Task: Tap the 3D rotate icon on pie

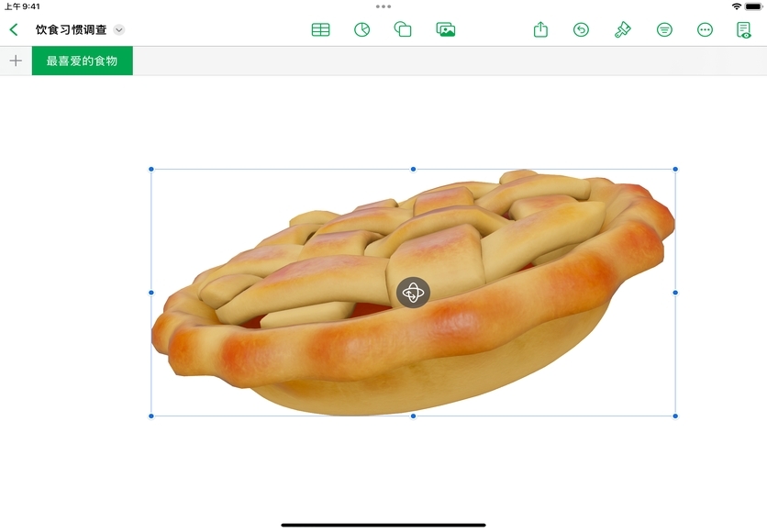Action: coord(413,293)
